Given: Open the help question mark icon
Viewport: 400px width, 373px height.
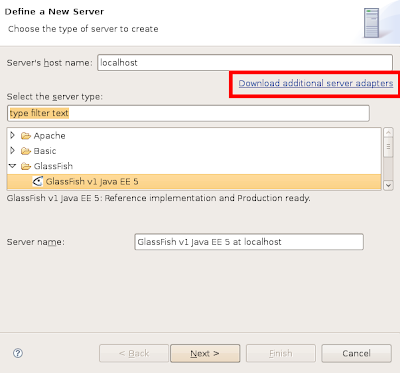Looking at the screenshot, I should point(18,353).
